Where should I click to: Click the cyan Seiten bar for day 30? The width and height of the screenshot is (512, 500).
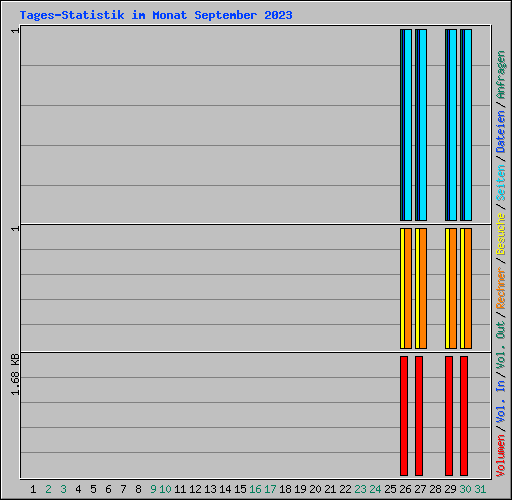tap(468, 125)
